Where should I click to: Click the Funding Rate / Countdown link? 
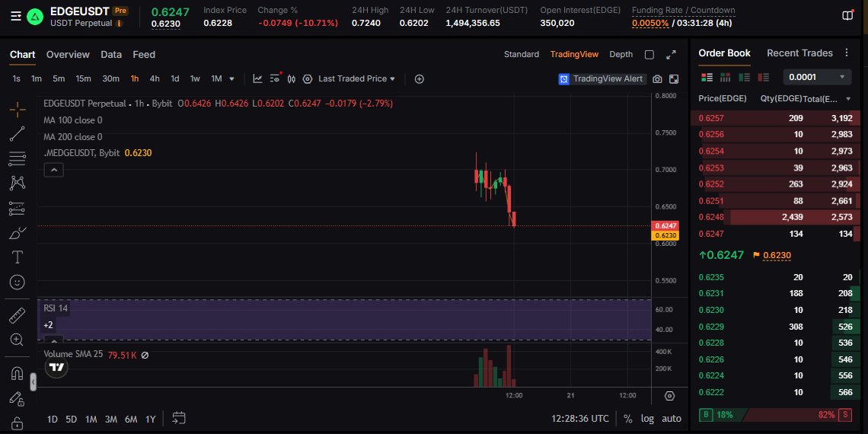684,10
